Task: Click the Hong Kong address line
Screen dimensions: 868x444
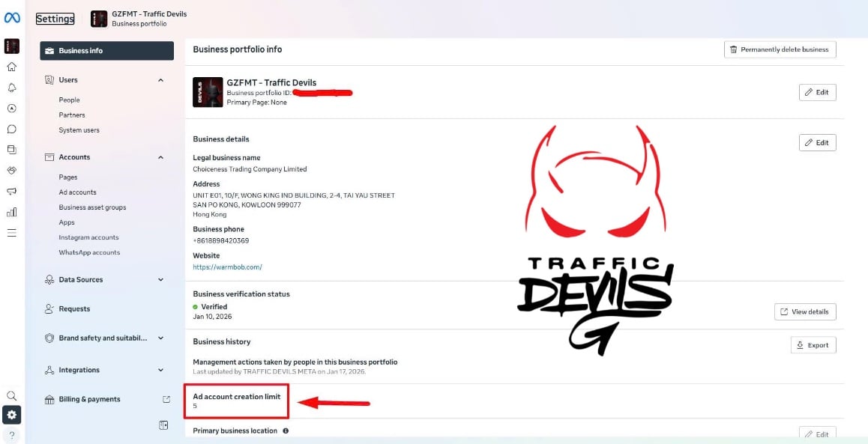Action: [x=209, y=214]
